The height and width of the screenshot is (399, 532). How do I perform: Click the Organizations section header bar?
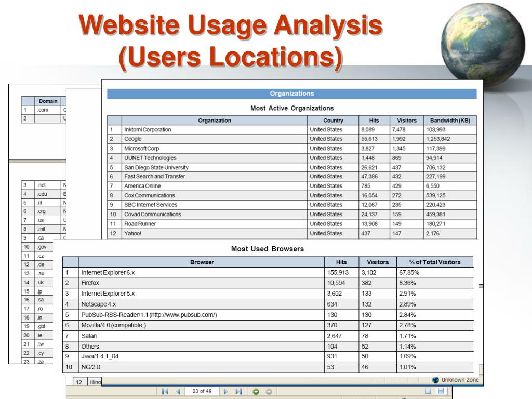292,94
